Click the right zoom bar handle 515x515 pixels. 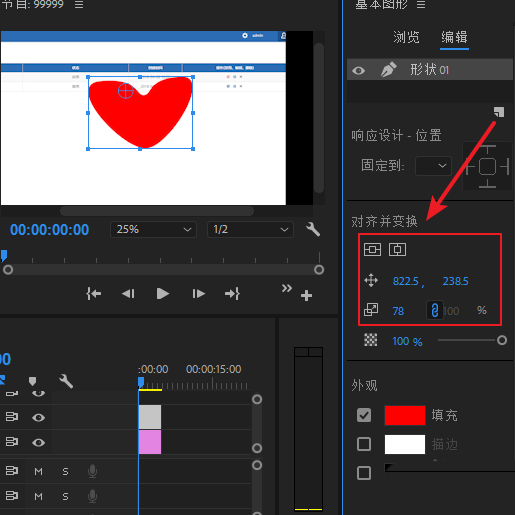pos(319,269)
